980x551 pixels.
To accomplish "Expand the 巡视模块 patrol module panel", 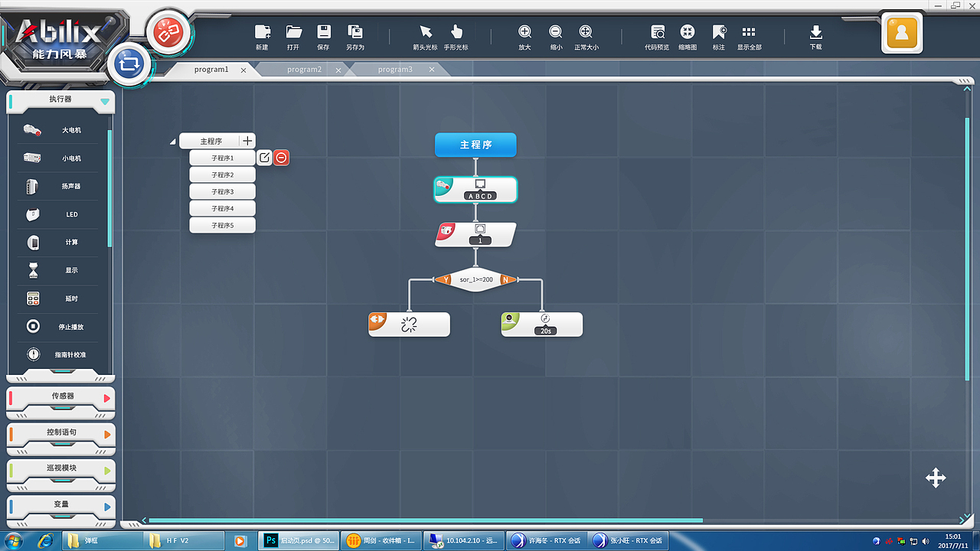I will pos(106,470).
